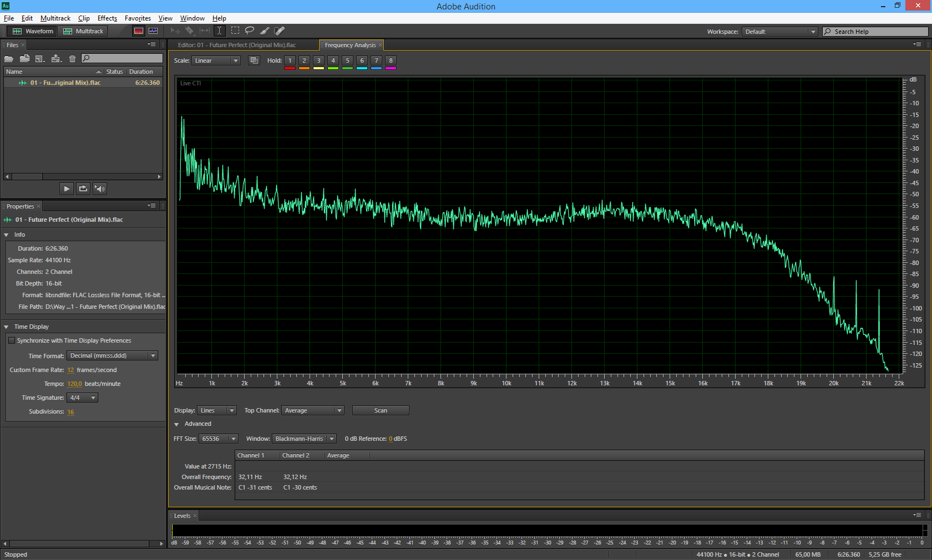The height and width of the screenshot is (560, 932).
Task: Open the Levels panel options menu
Action: (x=917, y=515)
